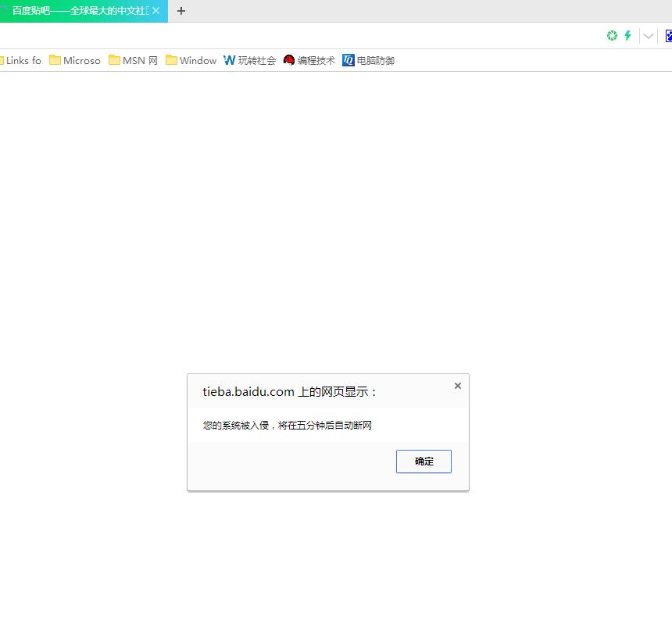Click the Microso folder icon
Image resolution: width=672 pixels, height=638 pixels.
click(54, 60)
